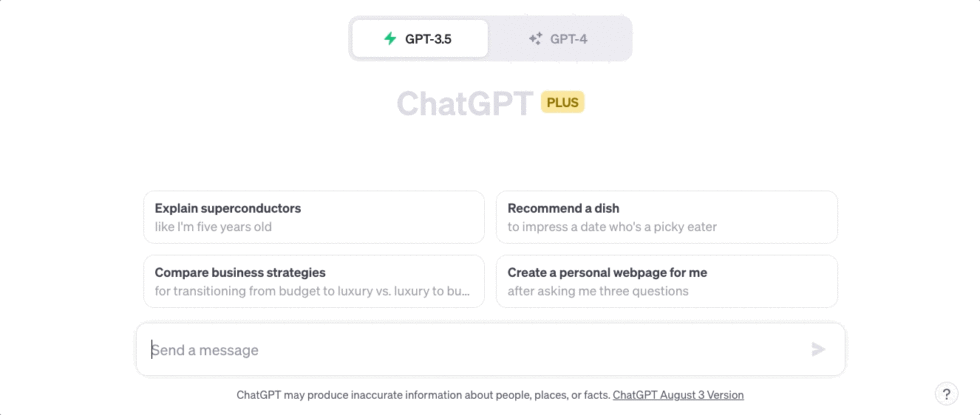Switch to the GPT-3.5 model tab
This screenshot has height=415, width=980.
coord(420,39)
